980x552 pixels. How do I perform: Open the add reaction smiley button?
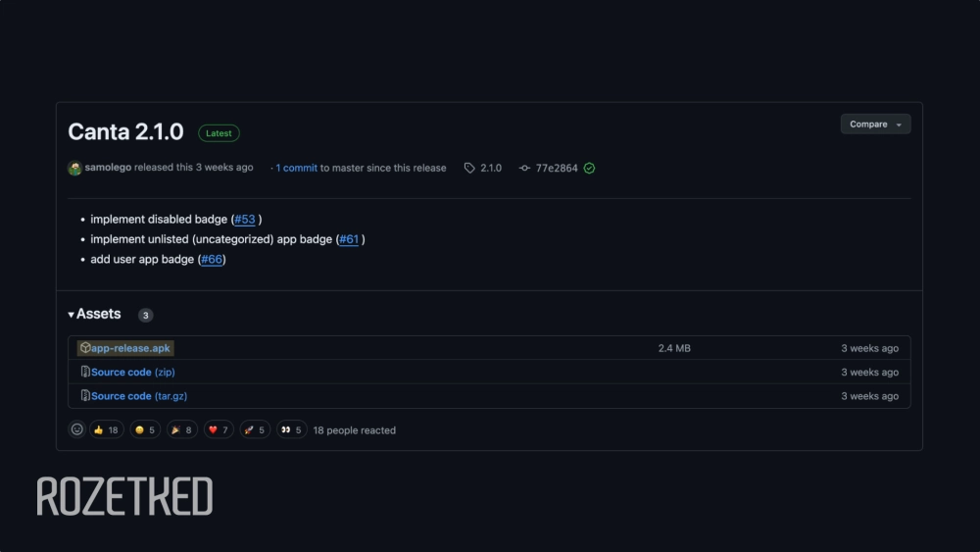click(76, 429)
